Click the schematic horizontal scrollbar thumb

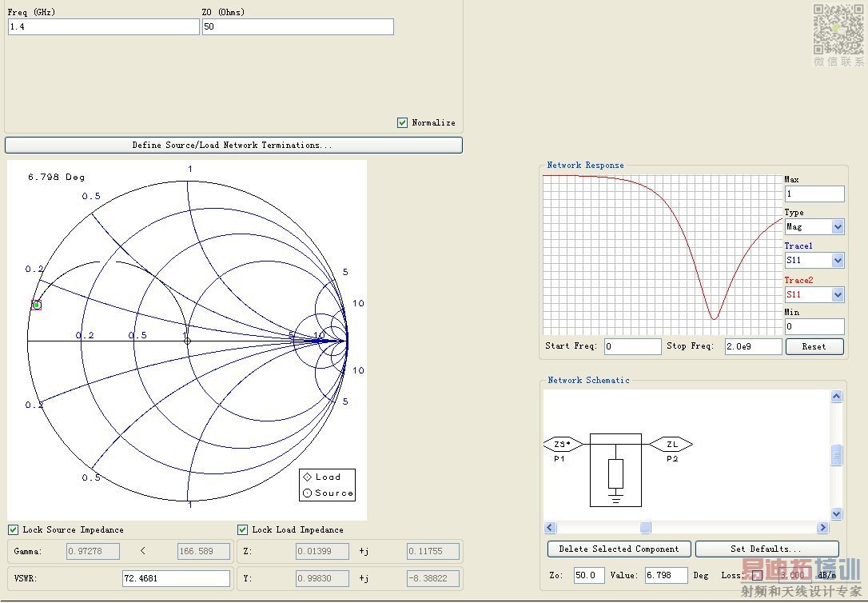645,528
